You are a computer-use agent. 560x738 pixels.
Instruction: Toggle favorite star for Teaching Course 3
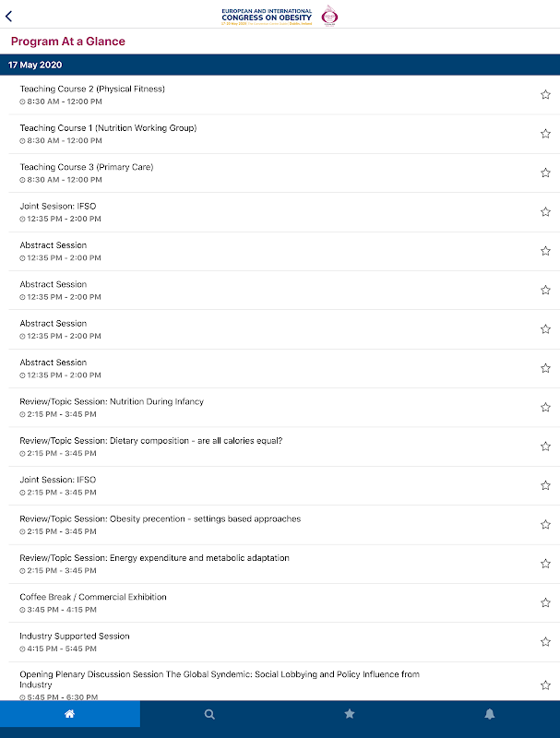545,173
